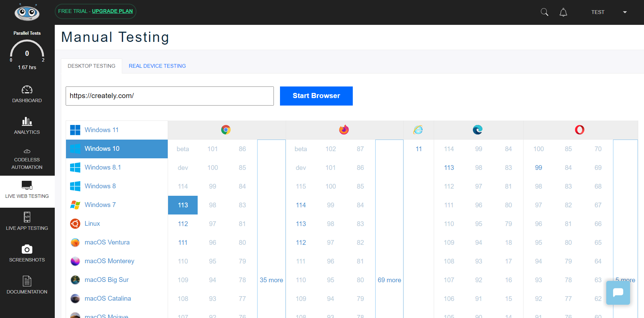
Task: Choose Internet Explorer version 11
Action: tap(418, 149)
